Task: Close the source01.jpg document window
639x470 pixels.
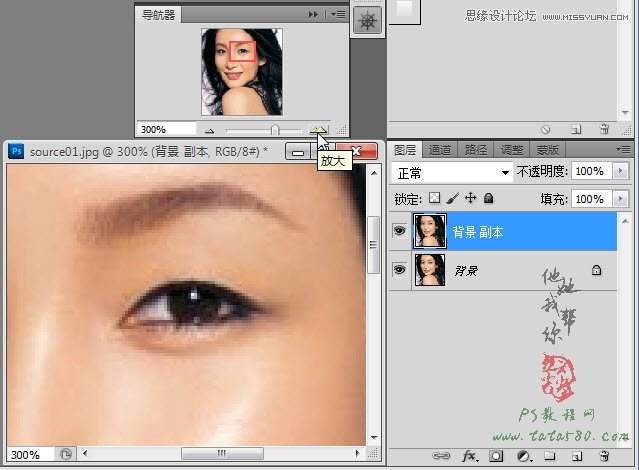Action: 357,151
